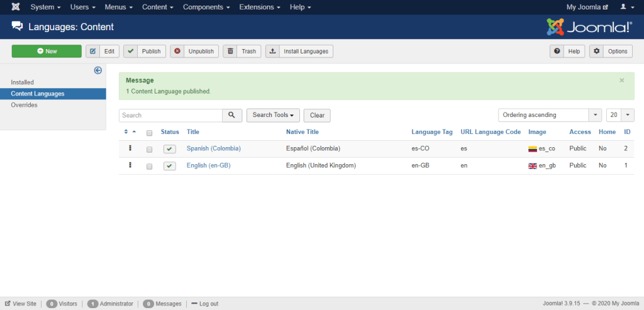Open the Spanish (Colombia) language link
The height and width of the screenshot is (310, 644).
pyautogui.click(x=214, y=148)
